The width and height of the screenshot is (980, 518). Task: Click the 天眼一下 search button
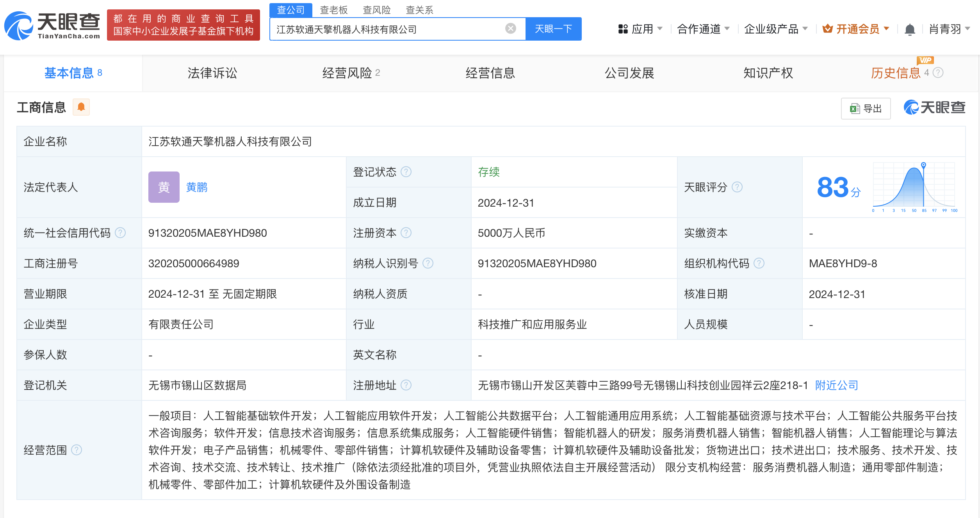(553, 29)
